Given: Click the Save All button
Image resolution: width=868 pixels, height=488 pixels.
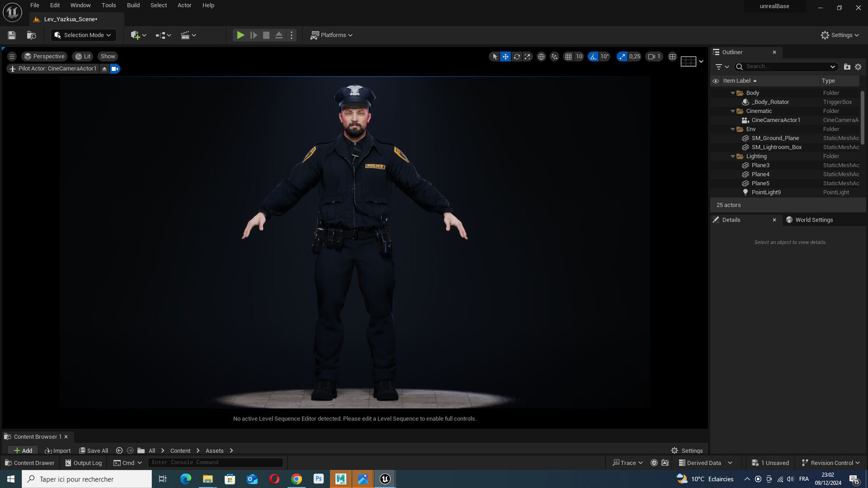Looking at the screenshot, I should click(93, 451).
